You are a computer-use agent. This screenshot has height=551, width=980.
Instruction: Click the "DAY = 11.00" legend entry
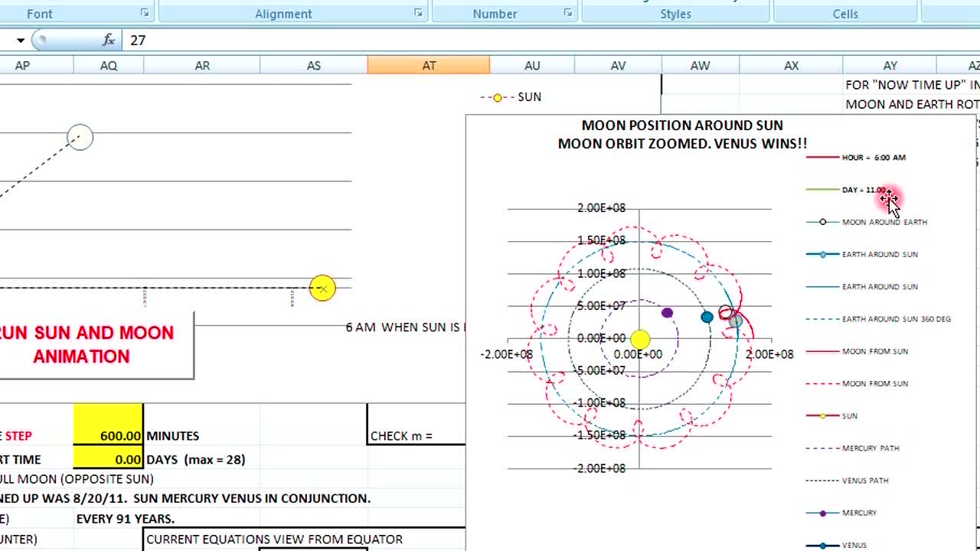point(847,190)
